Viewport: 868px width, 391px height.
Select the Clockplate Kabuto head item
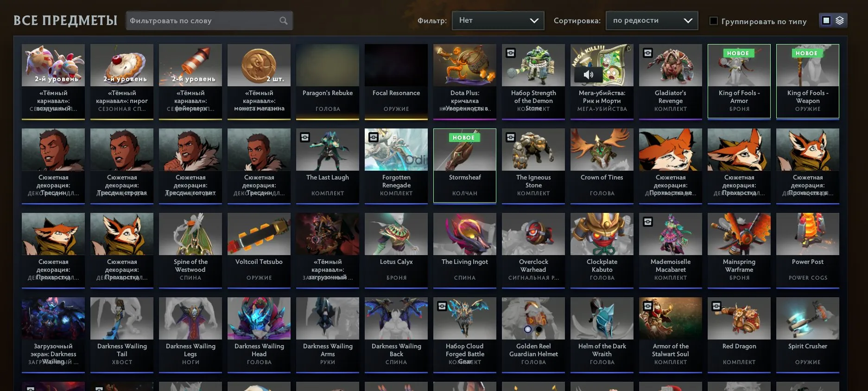click(x=602, y=250)
